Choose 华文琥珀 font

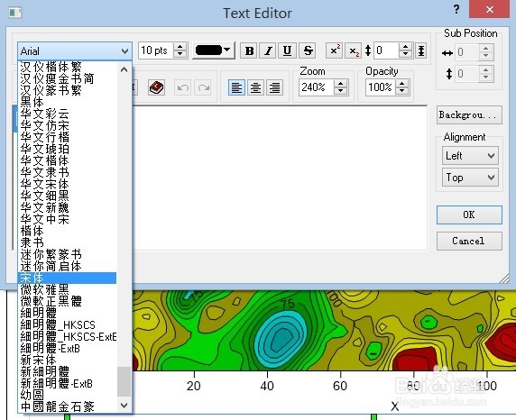pyautogui.click(x=67, y=149)
